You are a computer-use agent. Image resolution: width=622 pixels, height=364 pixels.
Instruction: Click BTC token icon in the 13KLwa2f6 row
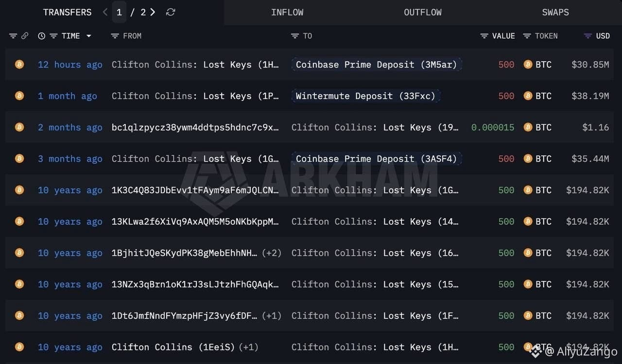[x=528, y=221]
